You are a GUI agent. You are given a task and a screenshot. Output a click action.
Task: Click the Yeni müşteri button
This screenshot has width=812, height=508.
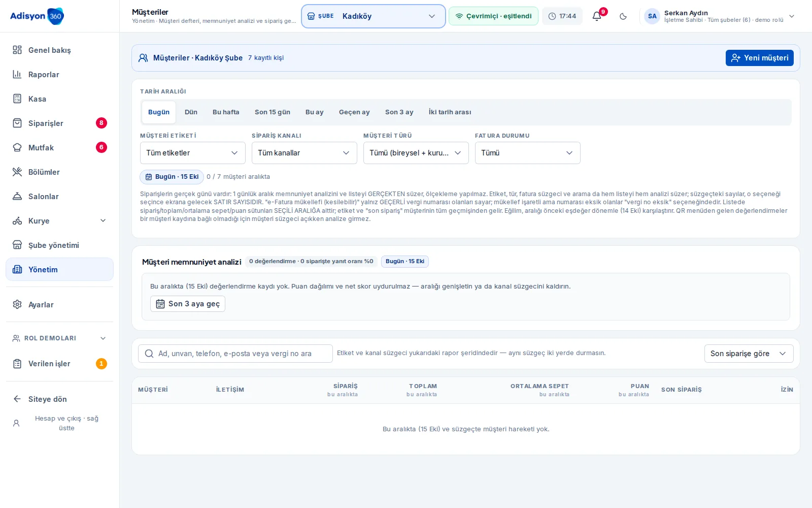click(x=760, y=58)
